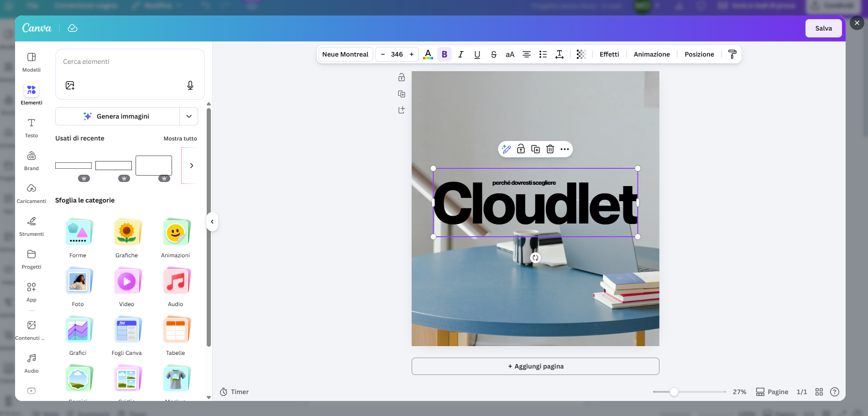The image size is (868, 416).
Task: Open the Timer
Action: (x=234, y=392)
